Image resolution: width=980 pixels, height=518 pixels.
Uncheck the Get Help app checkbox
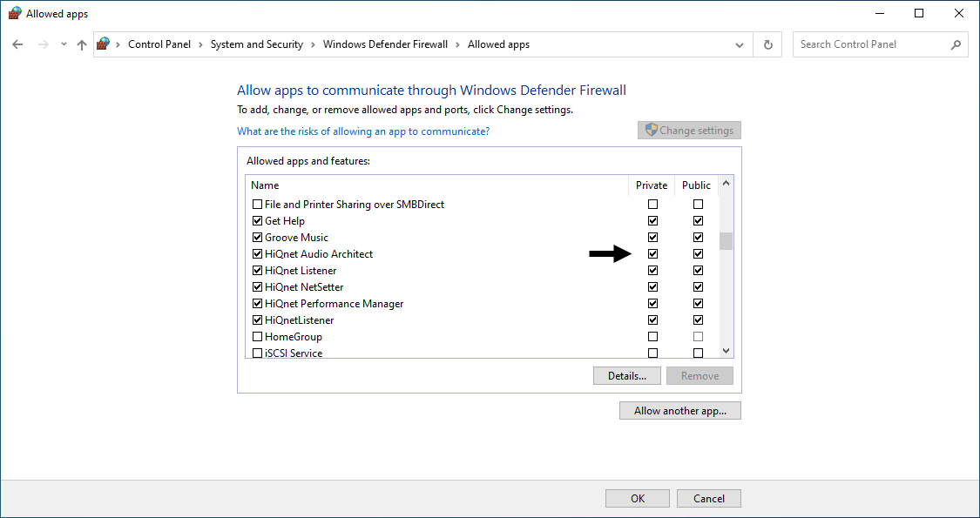pos(257,220)
